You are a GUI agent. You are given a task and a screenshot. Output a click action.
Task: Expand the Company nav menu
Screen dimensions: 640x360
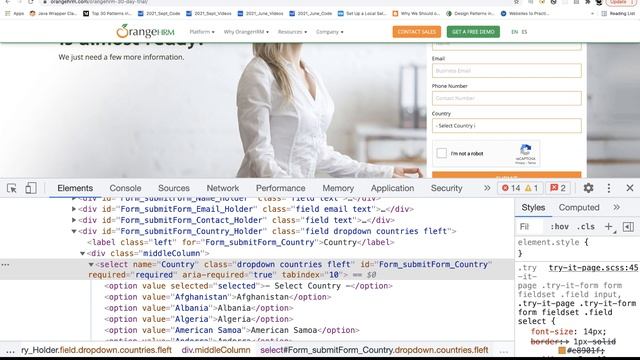coord(329,32)
